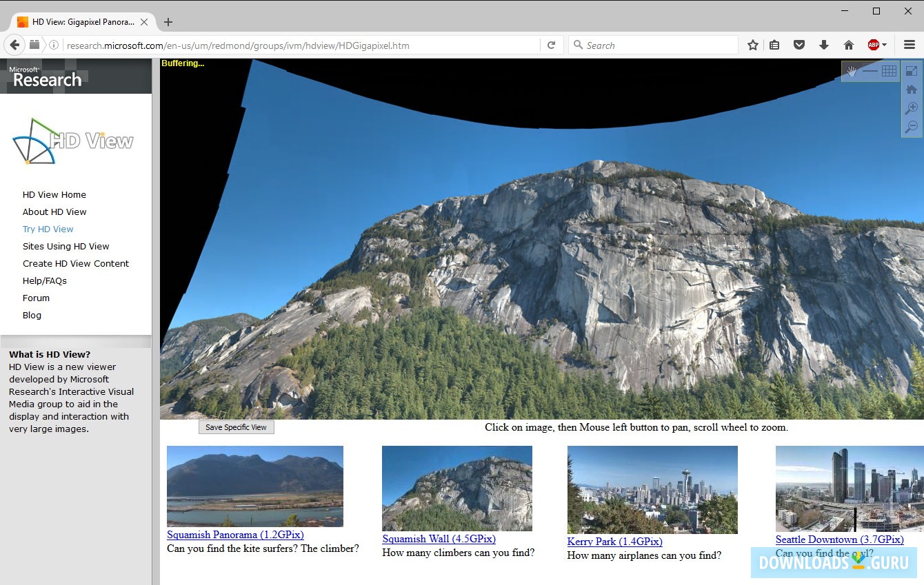Viewport: 924px width, 585px height.
Task: Open the Squamish Panorama (1.2GPix) link
Action: point(235,535)
